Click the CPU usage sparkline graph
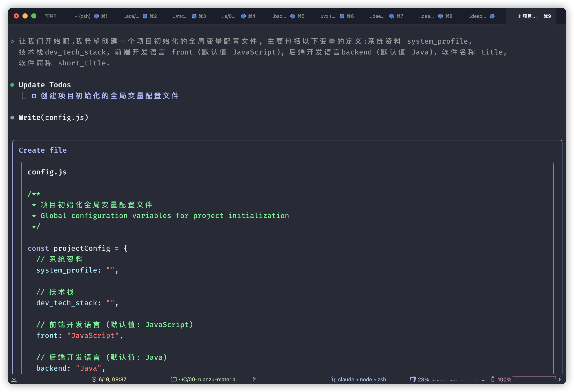The width and height of the screenshot is (574, 392). tap(458, 380)
